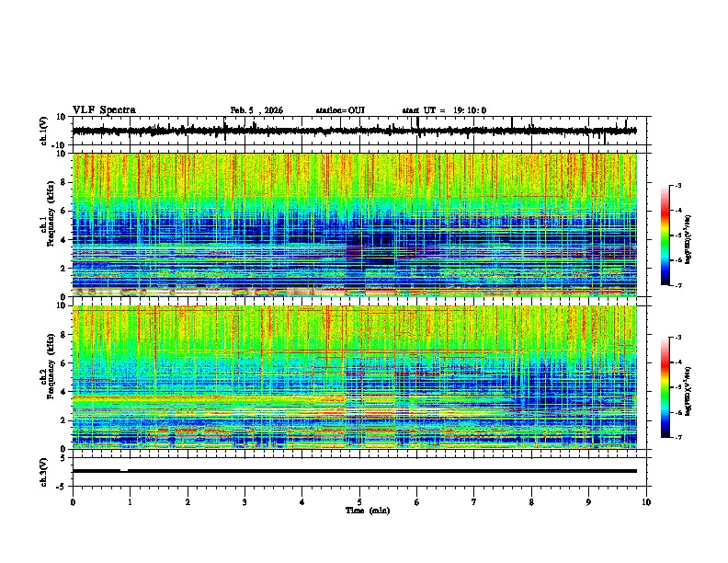Click the black ch.3 voltage trace bar

tap(355, 471)
